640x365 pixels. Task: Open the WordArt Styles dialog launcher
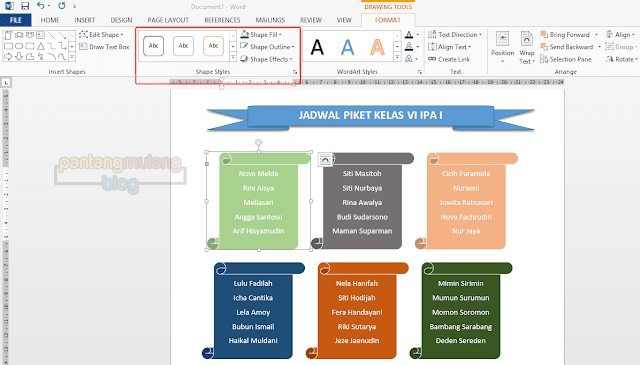pyautogui.click(x=420, y=72)
